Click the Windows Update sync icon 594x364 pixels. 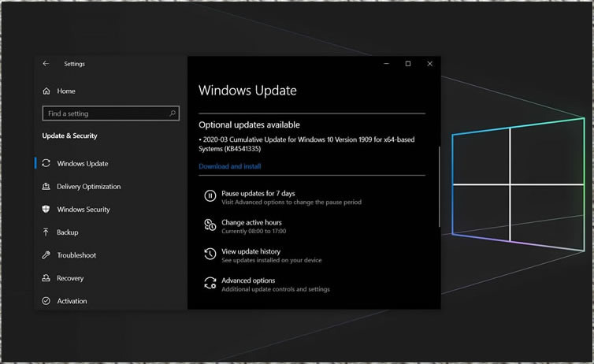[46, 163]
